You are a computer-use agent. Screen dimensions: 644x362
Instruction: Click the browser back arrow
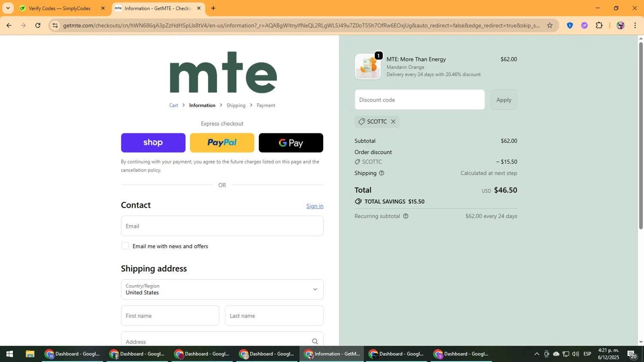click(9, 25)
